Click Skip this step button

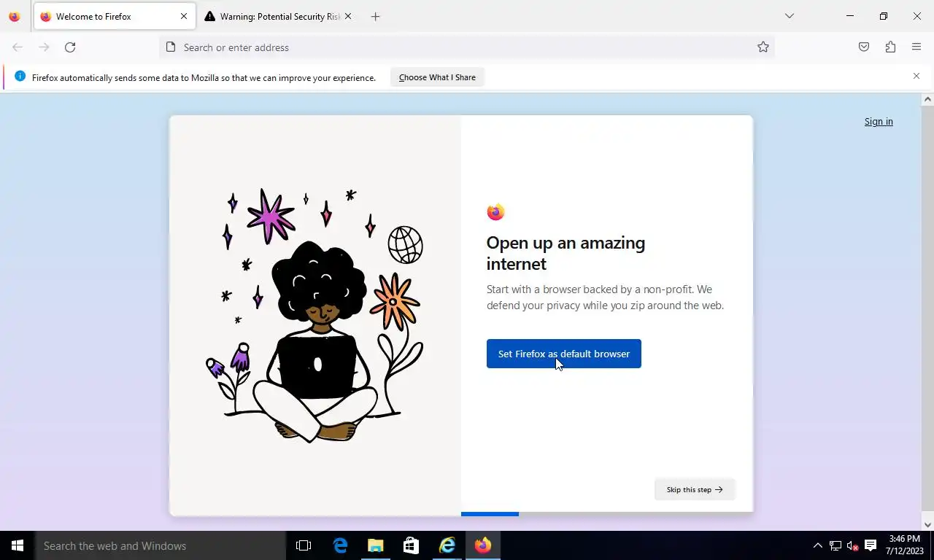(694, 489)
